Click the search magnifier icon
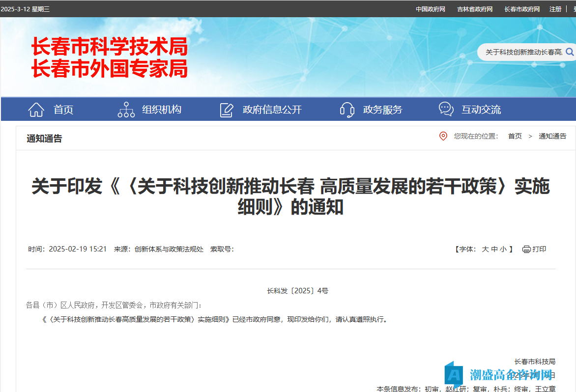This screenshot has width=576, height=392. 570,52
